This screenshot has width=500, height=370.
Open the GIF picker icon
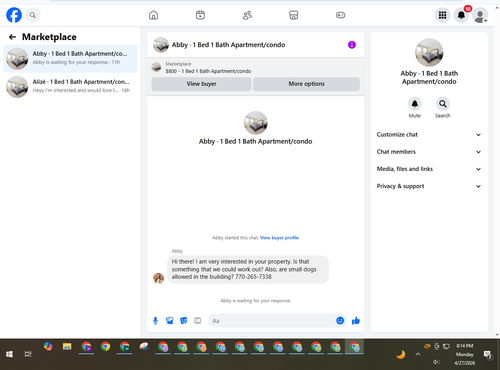point(198,321)
